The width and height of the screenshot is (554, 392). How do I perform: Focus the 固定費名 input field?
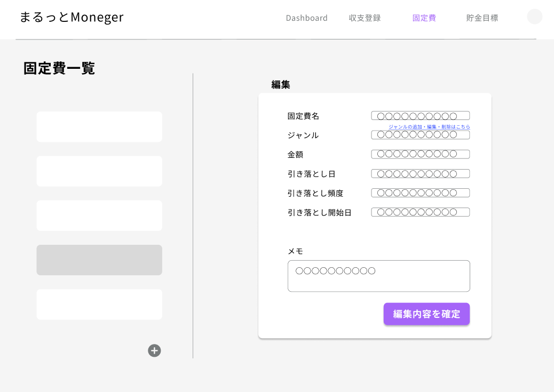pyautogui.click(x=421, y=116)
